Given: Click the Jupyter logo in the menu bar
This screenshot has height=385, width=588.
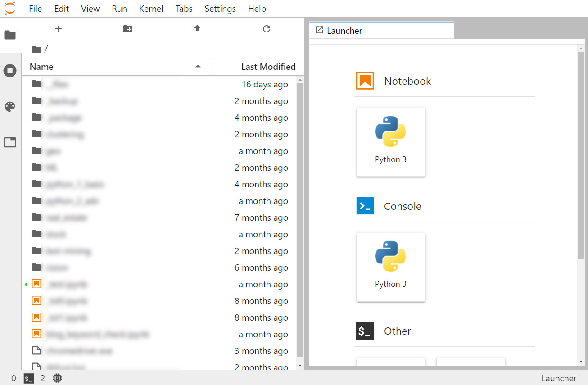Looking at the screenshot, I should pos(9,8).
